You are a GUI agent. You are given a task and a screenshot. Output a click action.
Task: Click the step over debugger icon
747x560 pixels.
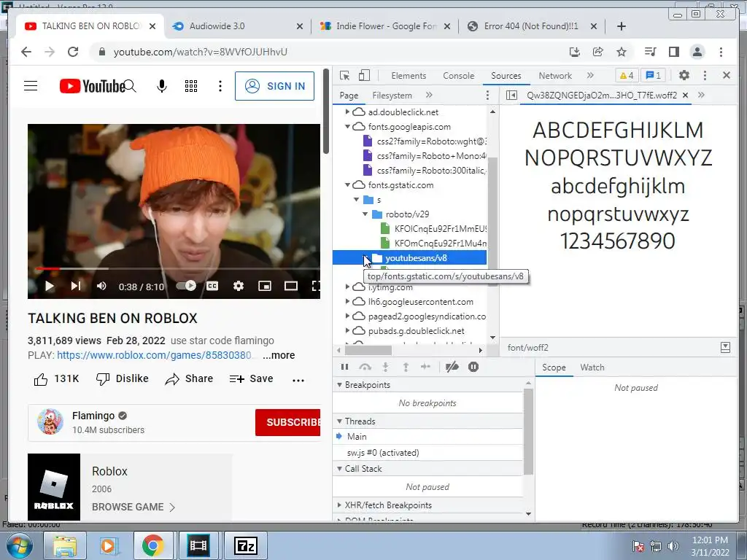click(x=365, y=367)
